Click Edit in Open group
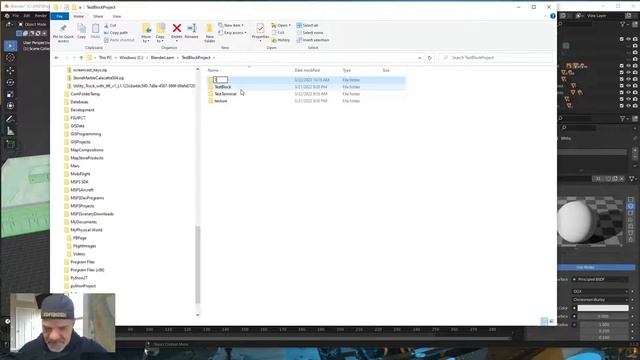Viewport: 640px width, 360px height. tap(278, 33)
